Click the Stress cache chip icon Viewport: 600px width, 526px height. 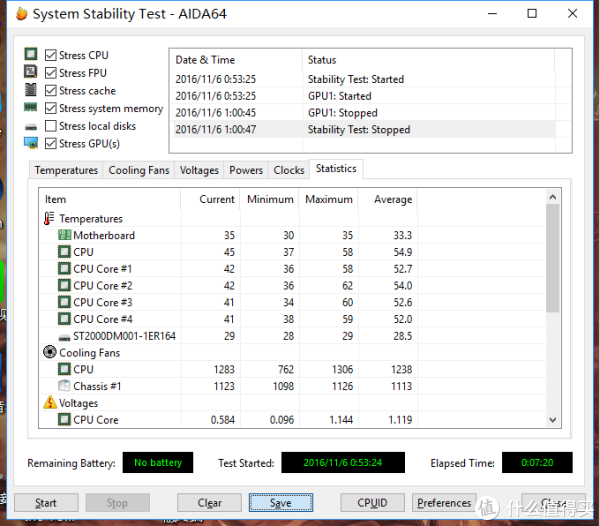tap(31, 90)
